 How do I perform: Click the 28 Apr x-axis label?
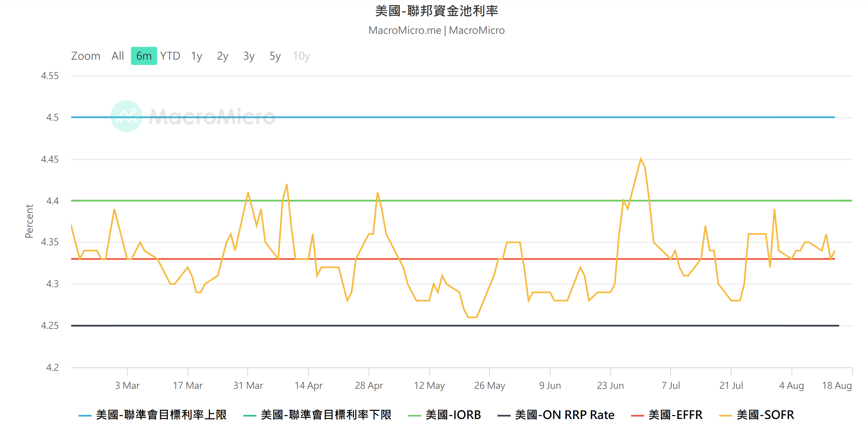369,386
